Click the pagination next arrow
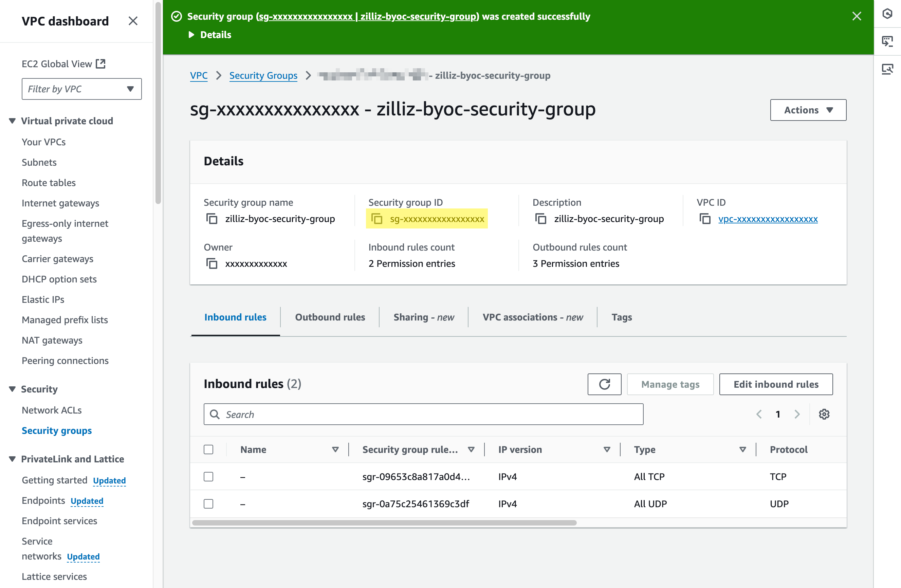Viewport: 901px width, 588px height. [796, 415]
